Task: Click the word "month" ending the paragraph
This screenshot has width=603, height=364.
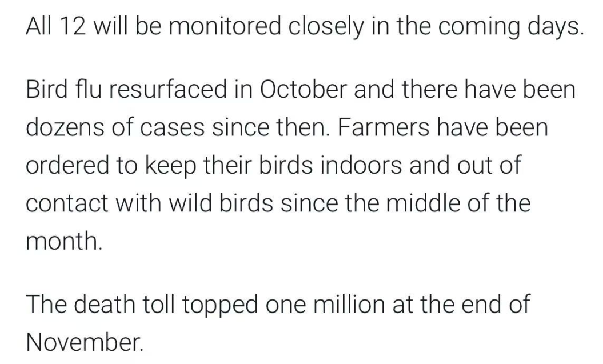Action: [x=62, y=240]
